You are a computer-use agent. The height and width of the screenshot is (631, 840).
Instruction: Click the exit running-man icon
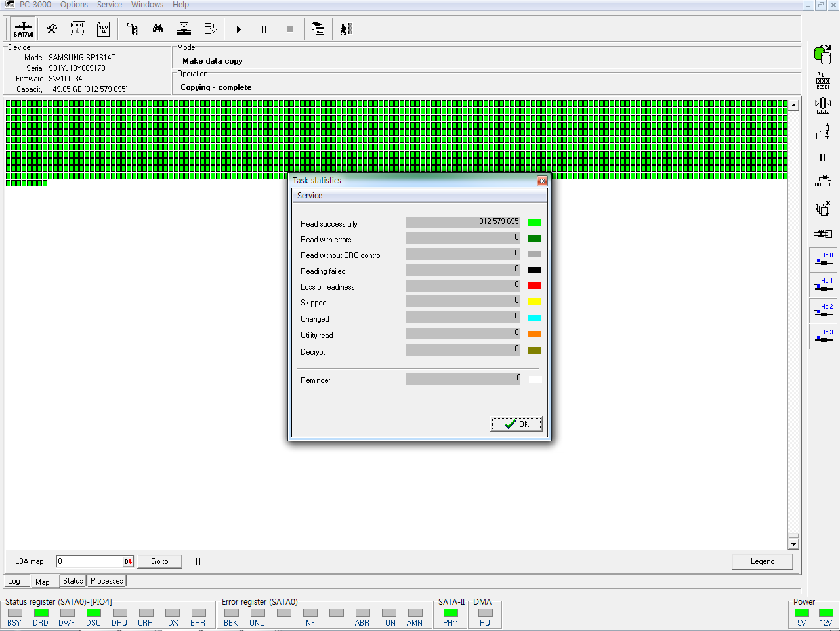346,29
